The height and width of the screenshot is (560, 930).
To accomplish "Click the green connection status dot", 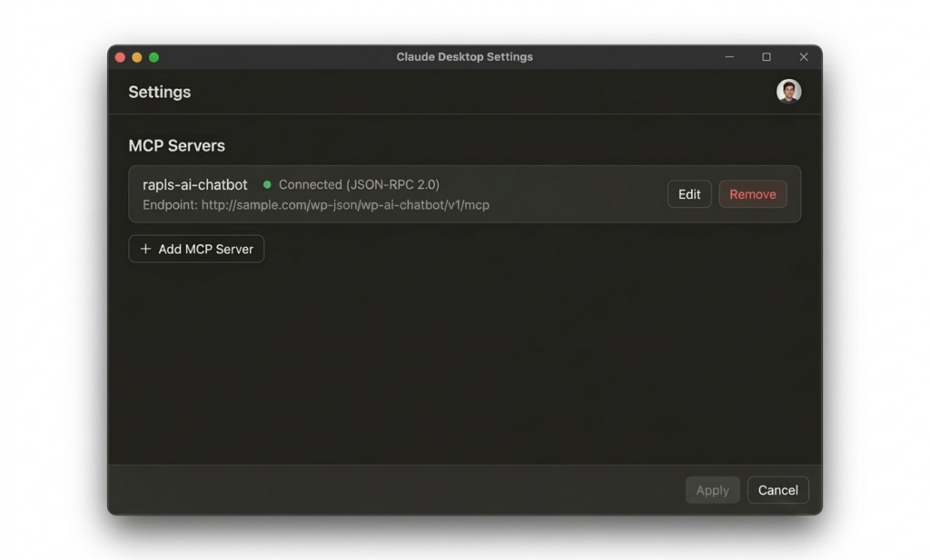I will (267, 184).
